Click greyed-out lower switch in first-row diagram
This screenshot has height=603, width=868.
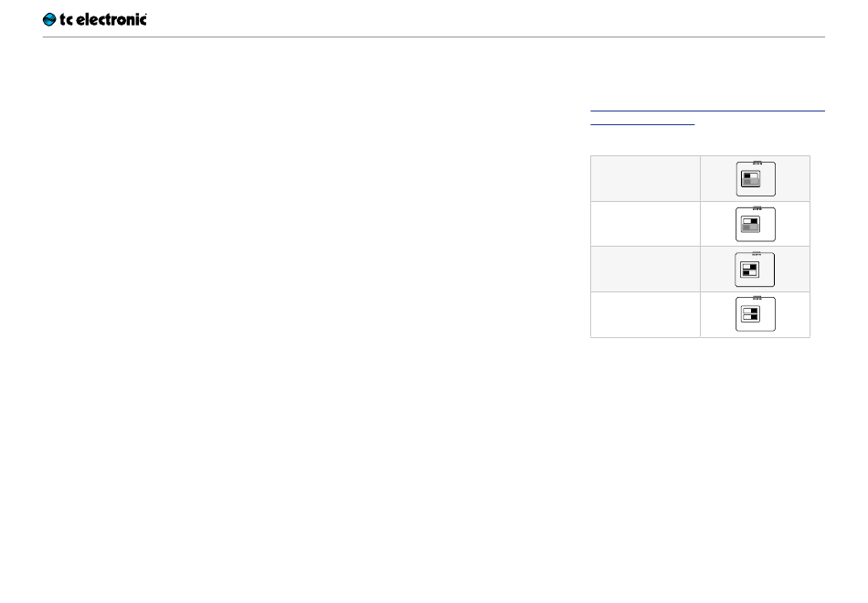click(751, 182)
